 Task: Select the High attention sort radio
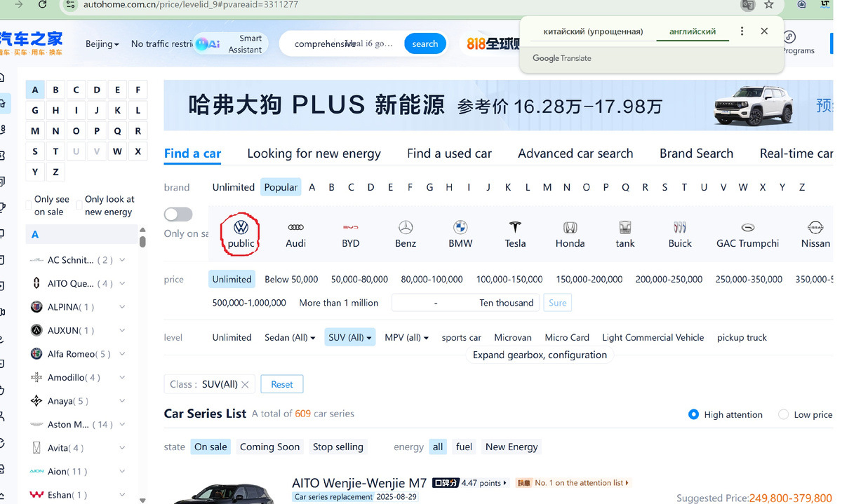693,414
